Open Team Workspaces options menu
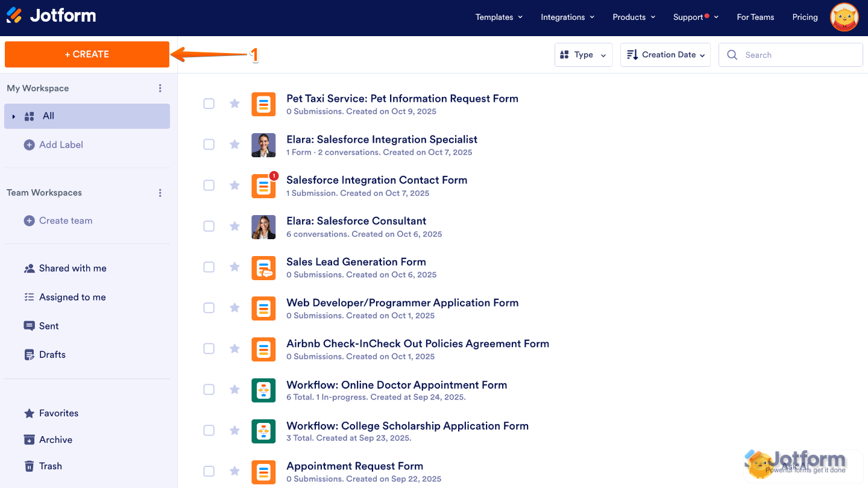This screenshot has width=868, height=488. click(160, 193)
